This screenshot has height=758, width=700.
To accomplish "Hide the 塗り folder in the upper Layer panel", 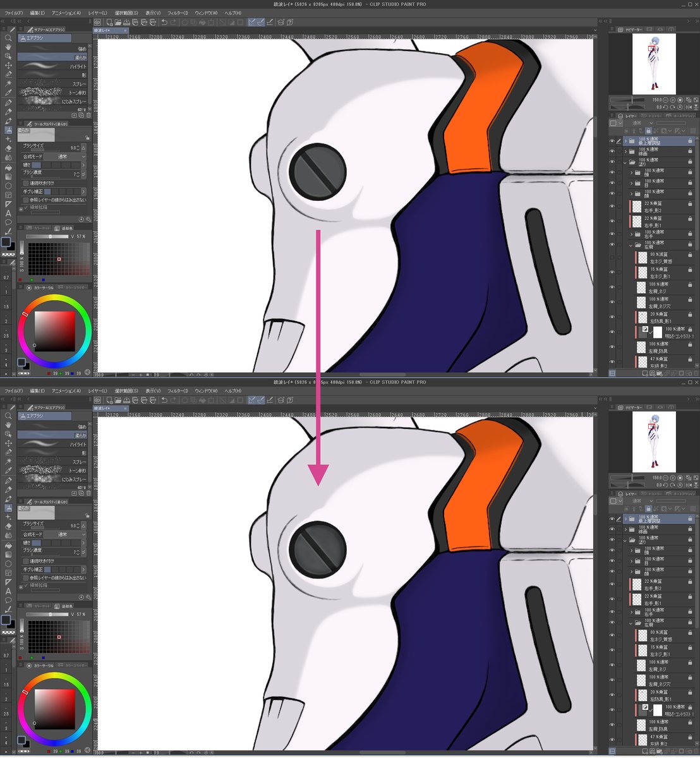I will tap(612, 162).
